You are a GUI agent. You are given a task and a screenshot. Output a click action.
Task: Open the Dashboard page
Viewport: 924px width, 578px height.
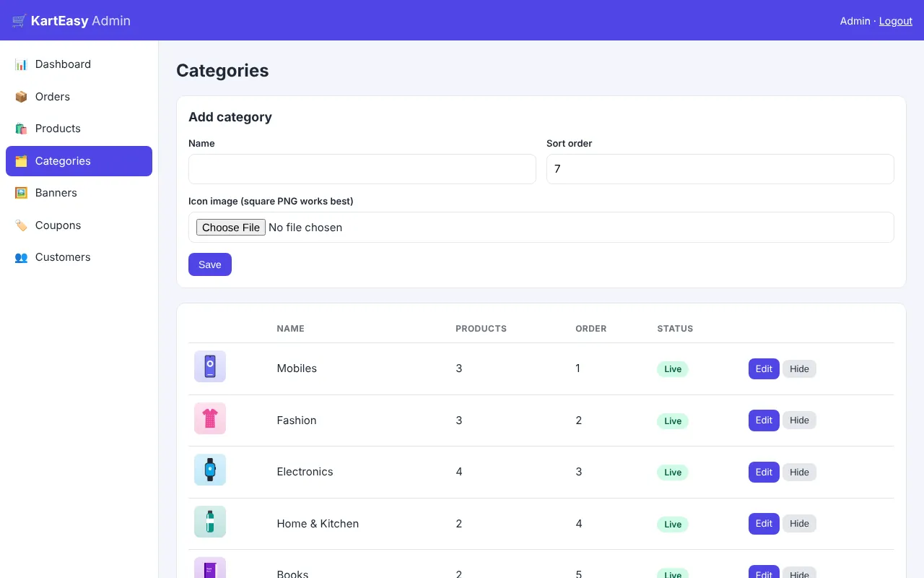79,64
